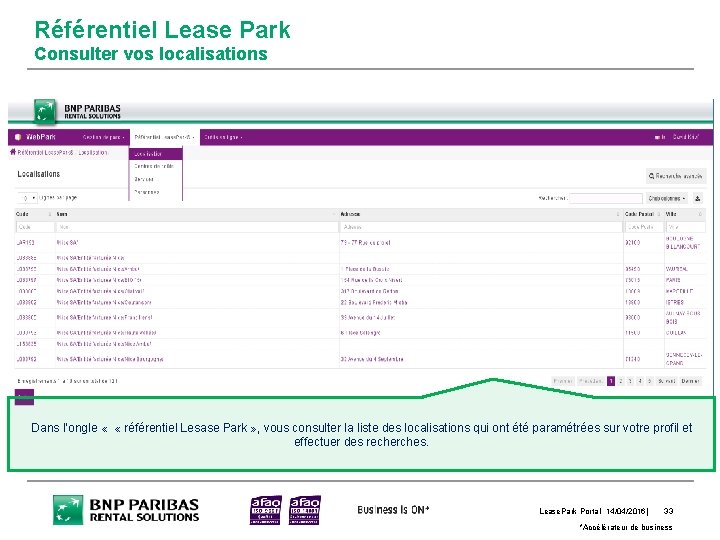
Task: Go to pagination page 3
Action: tap(630, 381)
